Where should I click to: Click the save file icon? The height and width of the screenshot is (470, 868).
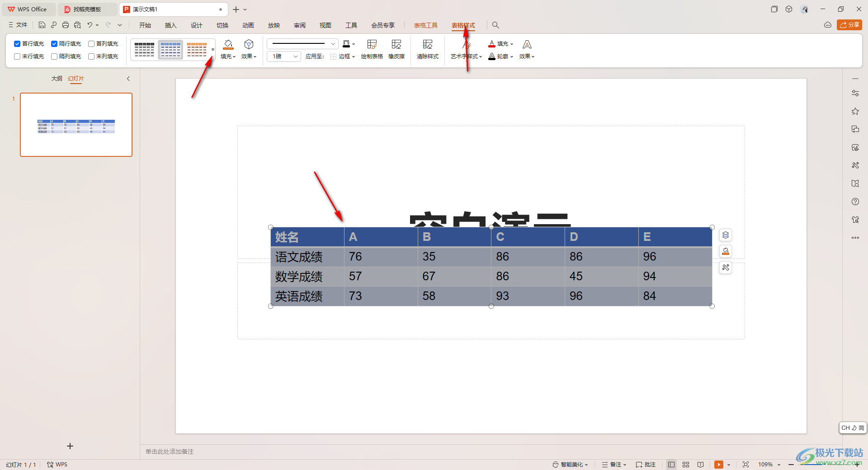[x=42, y=25]
